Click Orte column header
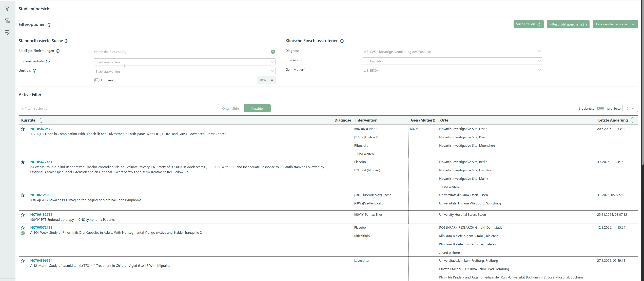The height and width of the screenshot is (281, 644). coord(444,120)
